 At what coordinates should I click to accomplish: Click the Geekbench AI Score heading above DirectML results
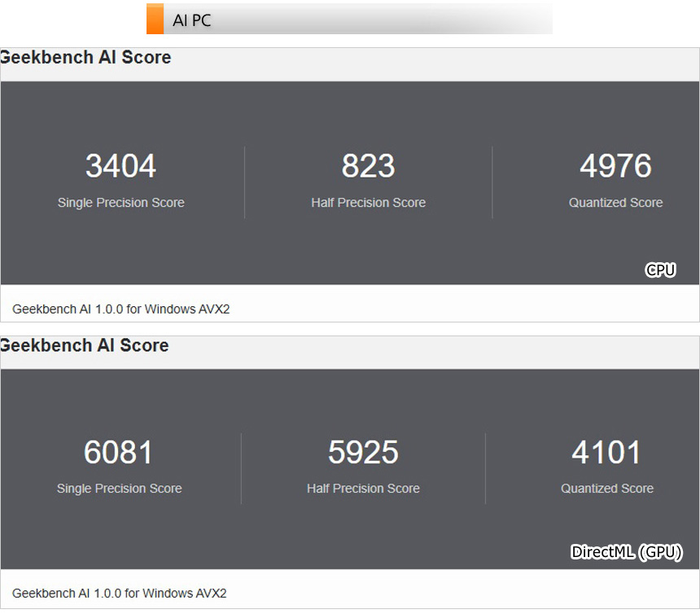pos(85,345)
